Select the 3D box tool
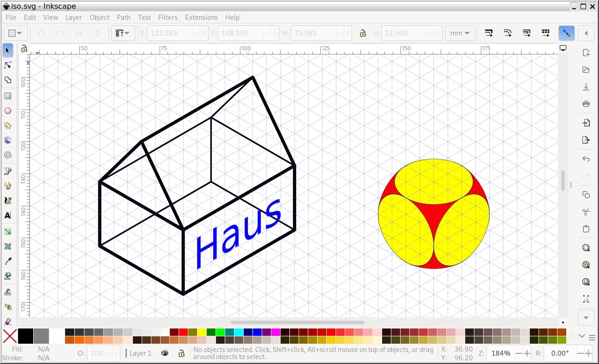Screen dimensions: 599x364 pos(7,140)
